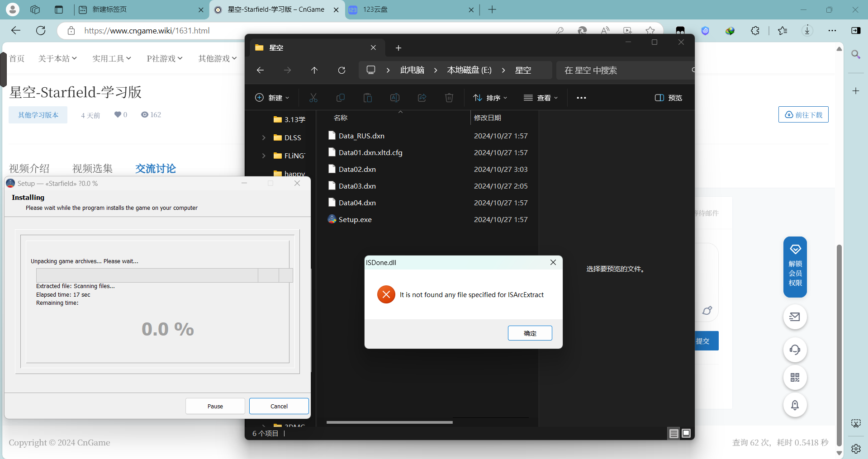Select the 交流讨论 tab on the page

pos(155,169)
